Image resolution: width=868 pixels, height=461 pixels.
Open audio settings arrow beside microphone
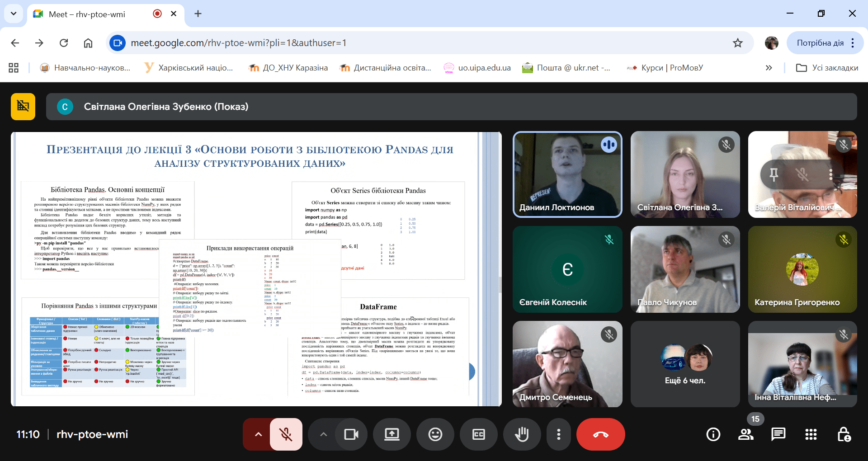(258, 434)
